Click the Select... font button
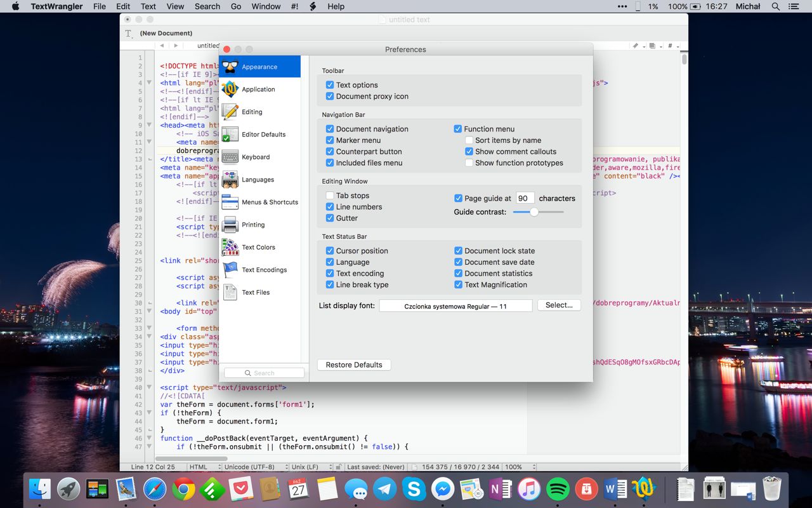The image size is (812, 508). coord(559,305)
